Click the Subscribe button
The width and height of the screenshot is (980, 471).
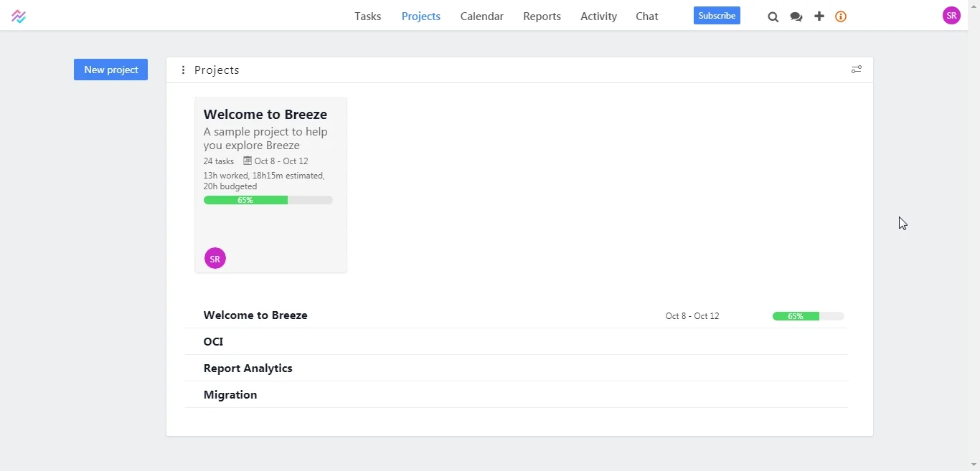click(x=717, y=16)
